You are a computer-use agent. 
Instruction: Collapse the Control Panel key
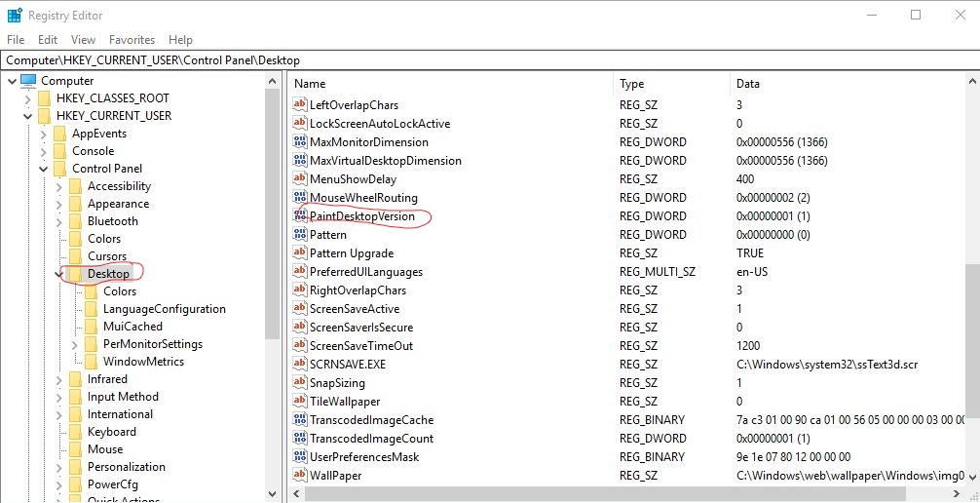[x=43, y=169]
